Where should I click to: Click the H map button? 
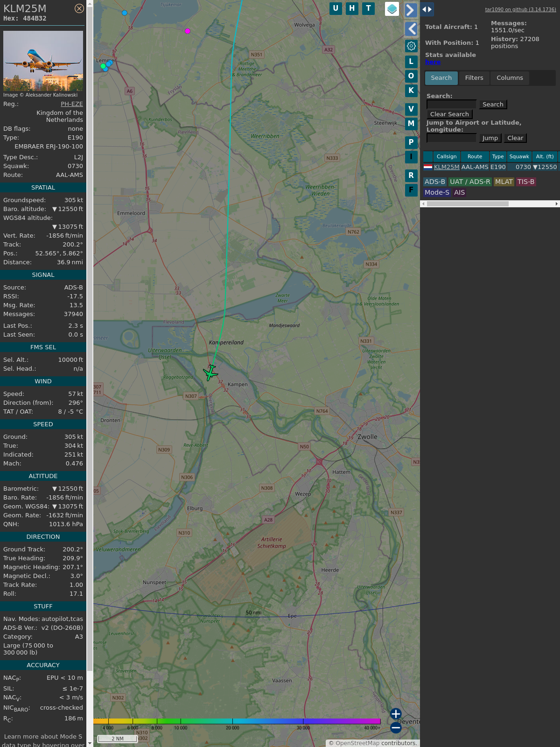point(352,8)
